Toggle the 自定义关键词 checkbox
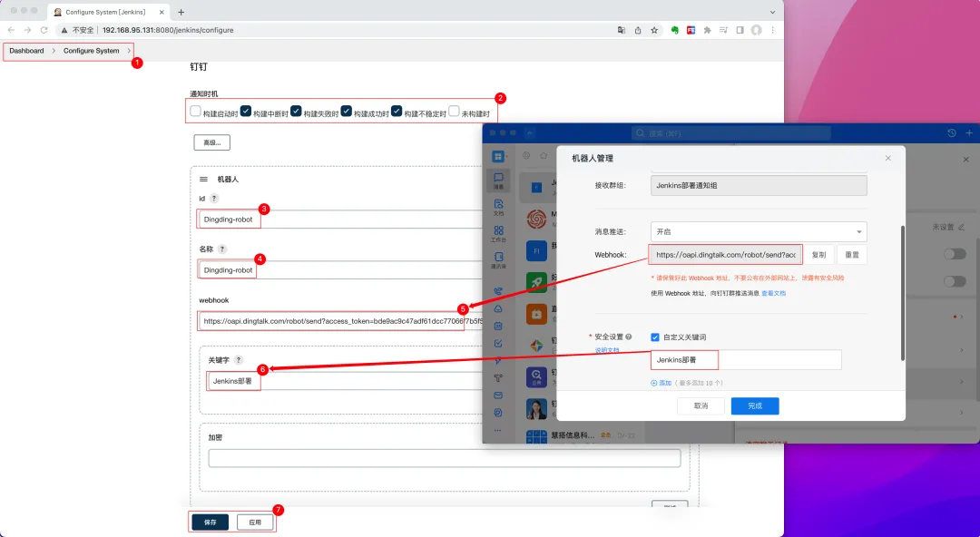The image size is (980, 537). (655, 337)
